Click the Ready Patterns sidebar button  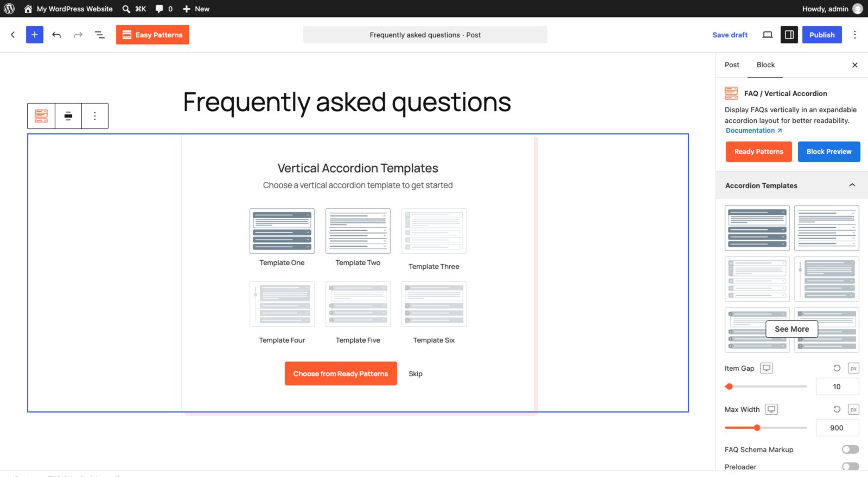[x=759, y=152]
